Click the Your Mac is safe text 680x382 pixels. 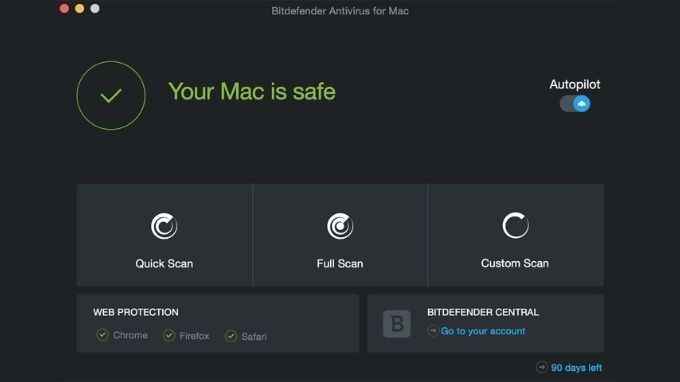[x=252, y=92]
